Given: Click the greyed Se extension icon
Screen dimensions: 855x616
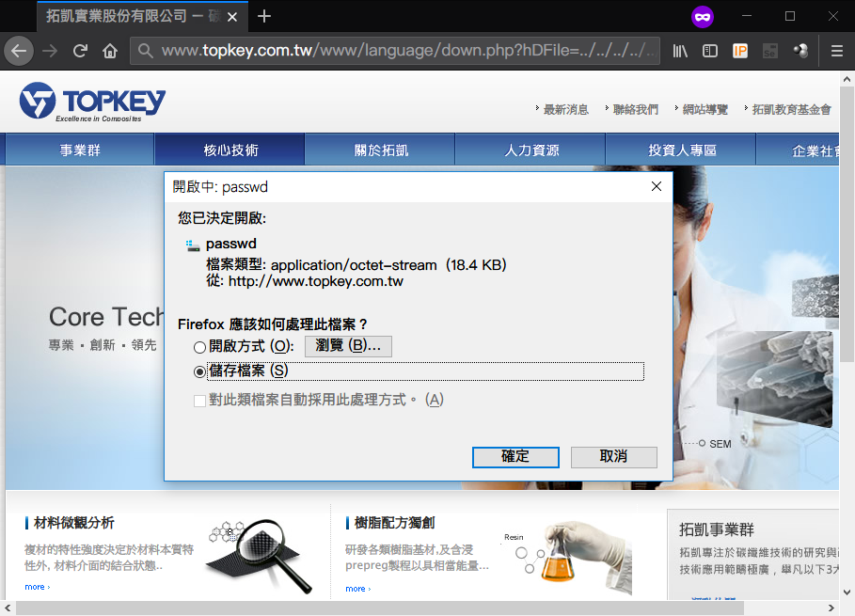Looking at the screenshot, I should tap(770, 51).
